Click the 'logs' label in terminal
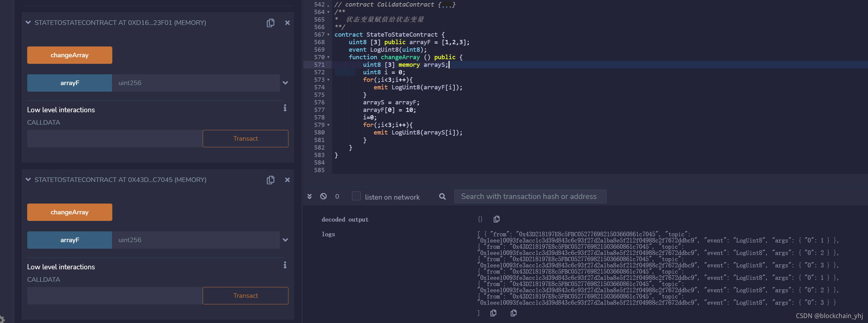Viewport: 868px width, 323px height. (328, 234)
